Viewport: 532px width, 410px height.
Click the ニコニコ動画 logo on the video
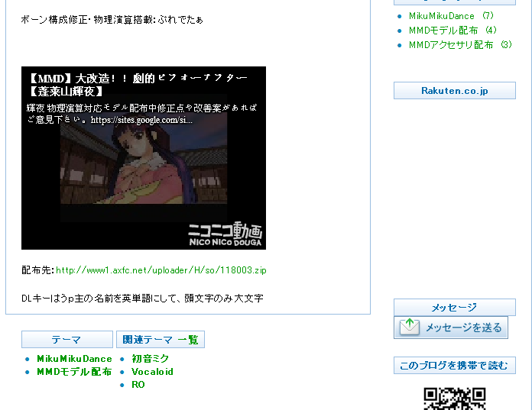[225, 234]
